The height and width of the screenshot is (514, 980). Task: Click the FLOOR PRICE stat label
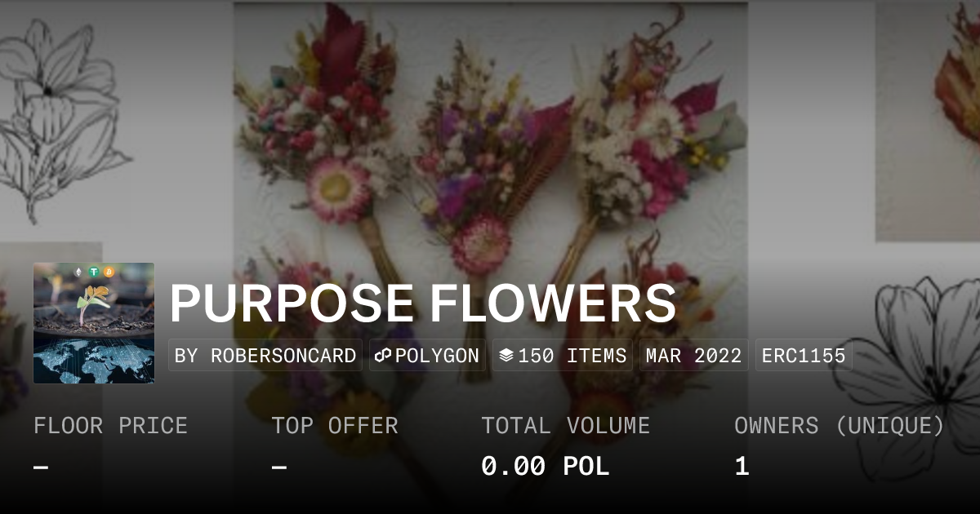pyautogui.click(x=111, y=426)
